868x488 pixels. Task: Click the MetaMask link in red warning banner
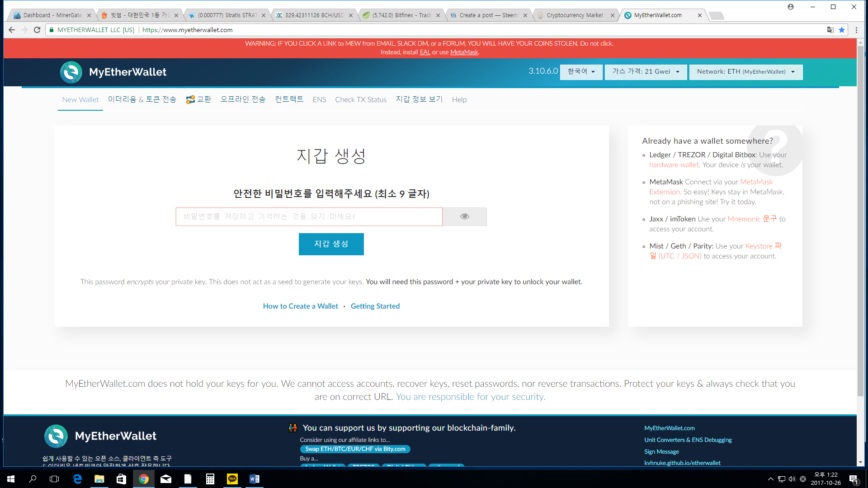[x=464, y=52]
